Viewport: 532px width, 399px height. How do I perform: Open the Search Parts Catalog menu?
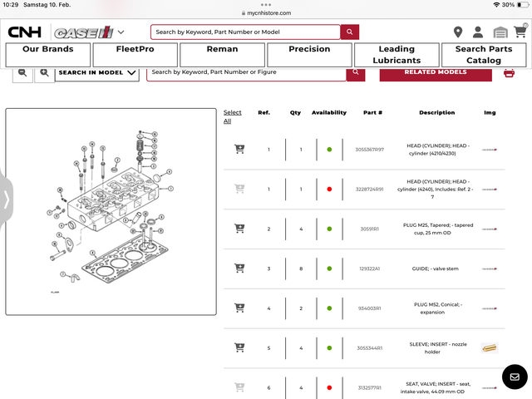(484, 55)
